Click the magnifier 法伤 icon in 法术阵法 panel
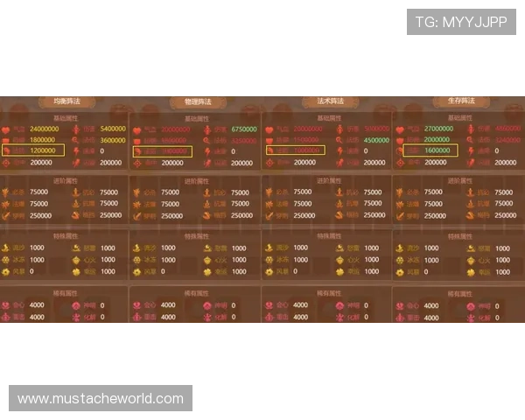The image size is (525, 420). (341, 140)
